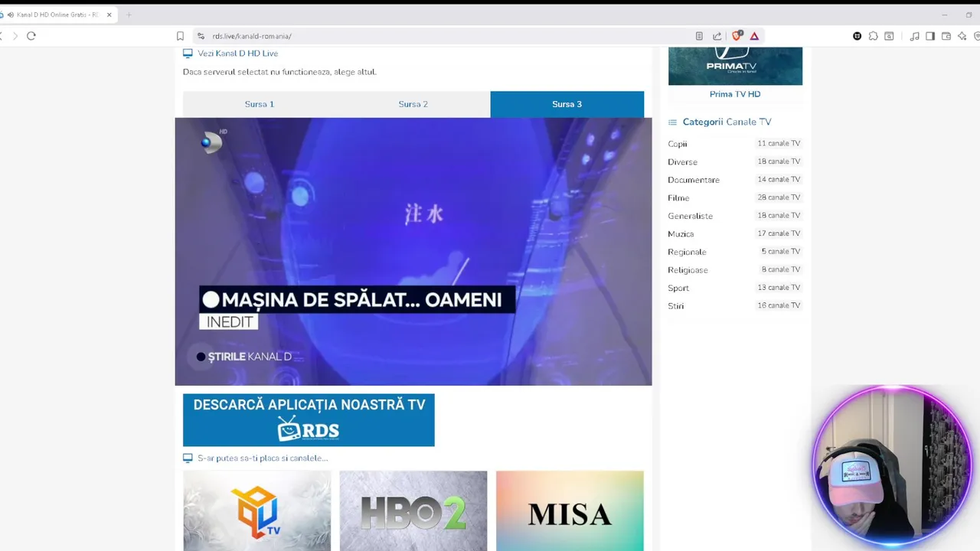Image resolution: width=980 pixels, height=551 pixels.
Task: Open the Religioase category
Action: [688, 270]
